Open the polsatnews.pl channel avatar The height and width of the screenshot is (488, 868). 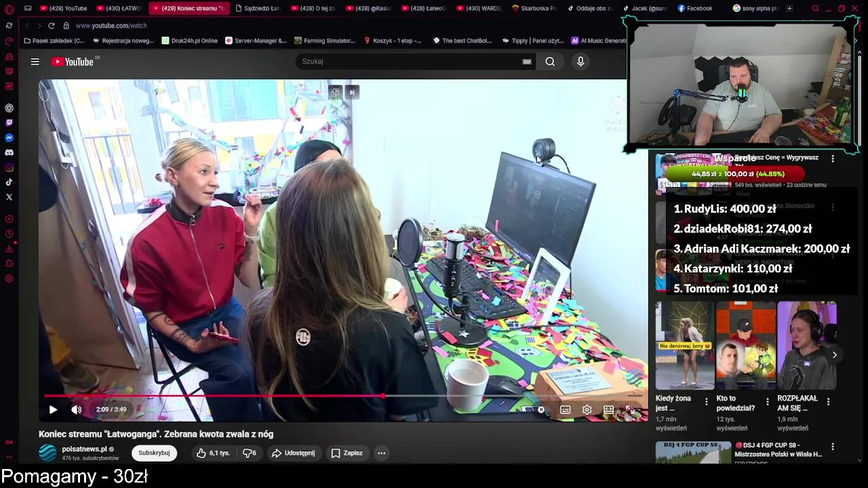47,453
